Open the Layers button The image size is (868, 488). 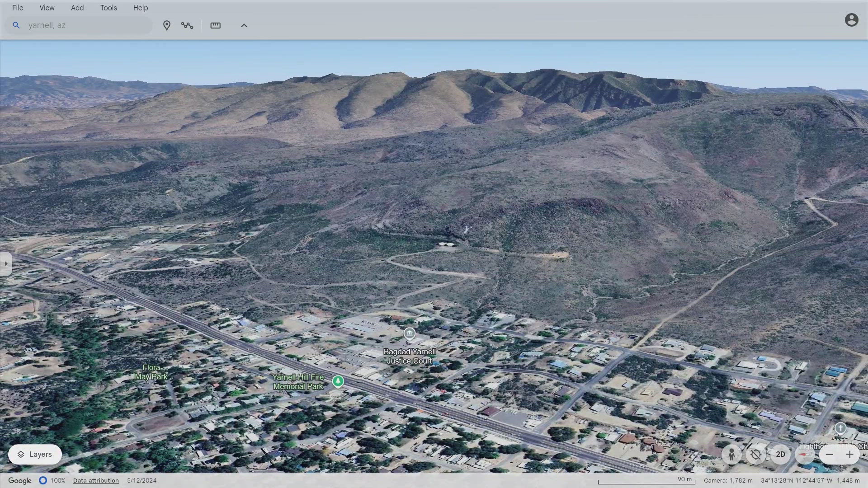click(x=35, y=455)
